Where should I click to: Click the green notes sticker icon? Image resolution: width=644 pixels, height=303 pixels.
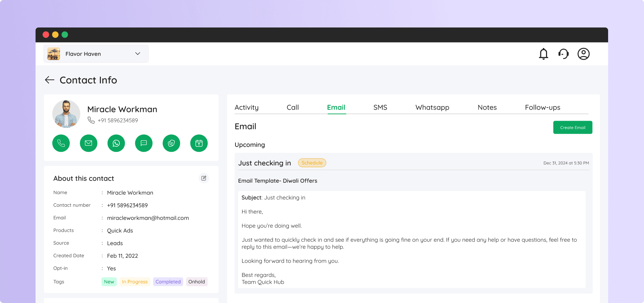click(x=171, y=143)
